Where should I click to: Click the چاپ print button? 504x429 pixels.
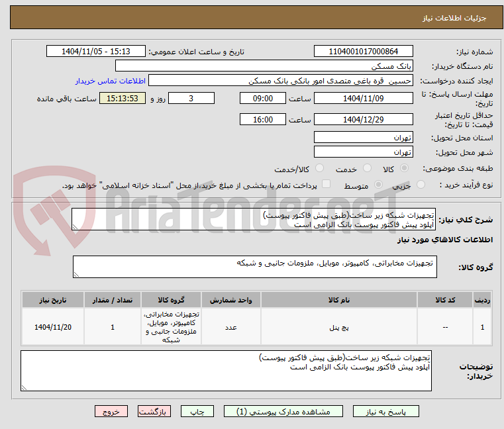(197, 411)
